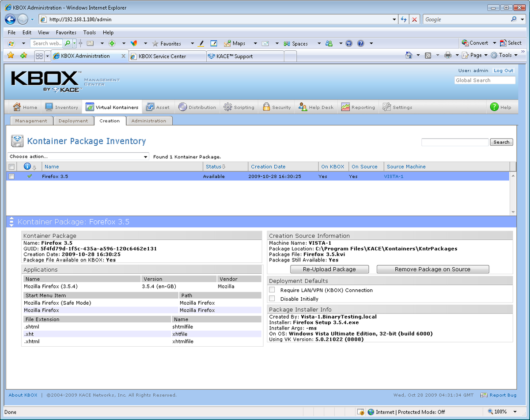Navigate to Help Desk
The image size is (530, 420).
[316, 106]
